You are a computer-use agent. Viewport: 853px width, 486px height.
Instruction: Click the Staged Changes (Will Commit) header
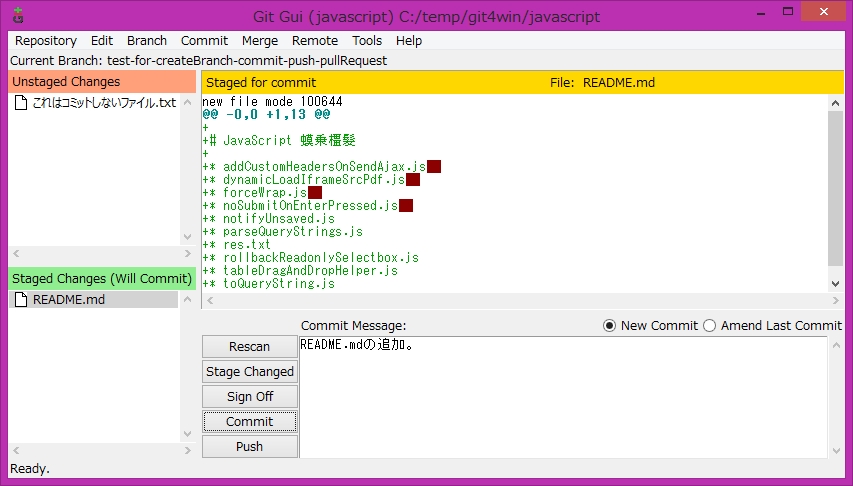tap(102, 279)
